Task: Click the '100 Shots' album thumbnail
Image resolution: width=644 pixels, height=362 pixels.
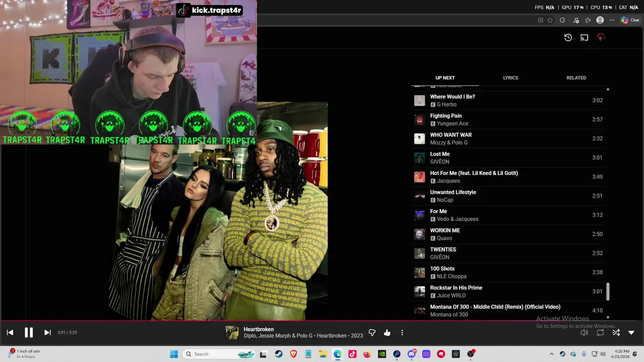Action: (x=419, y=273)
